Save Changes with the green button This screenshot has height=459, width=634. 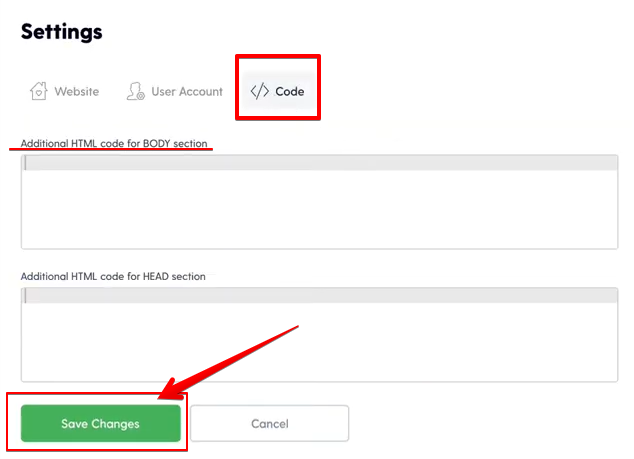point(101,423)
